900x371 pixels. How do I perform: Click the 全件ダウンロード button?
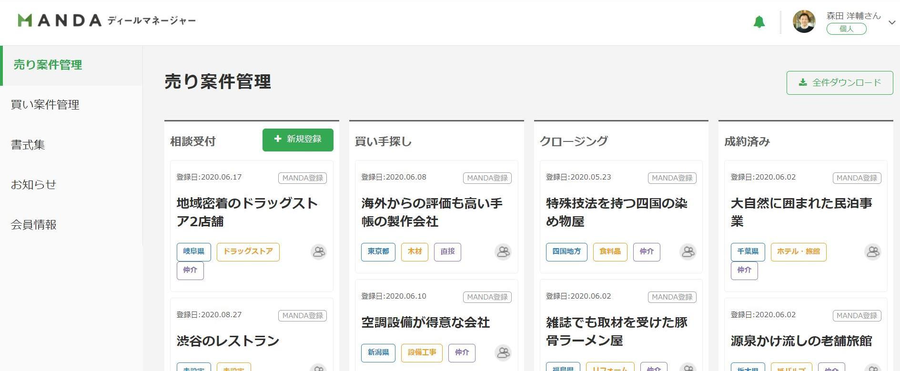(x=840, y=83)
